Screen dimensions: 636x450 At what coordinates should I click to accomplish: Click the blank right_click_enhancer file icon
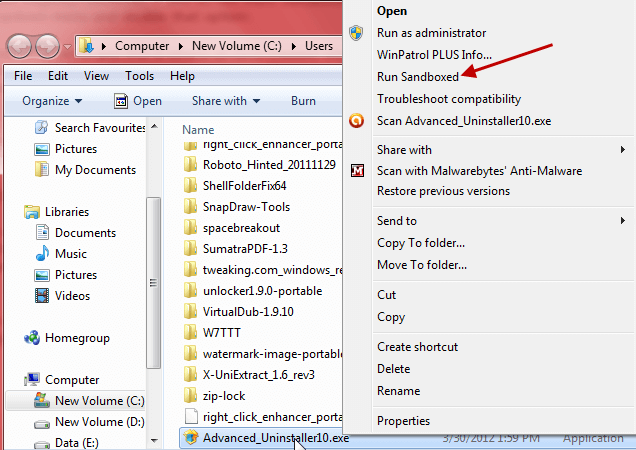click(191, 416)
